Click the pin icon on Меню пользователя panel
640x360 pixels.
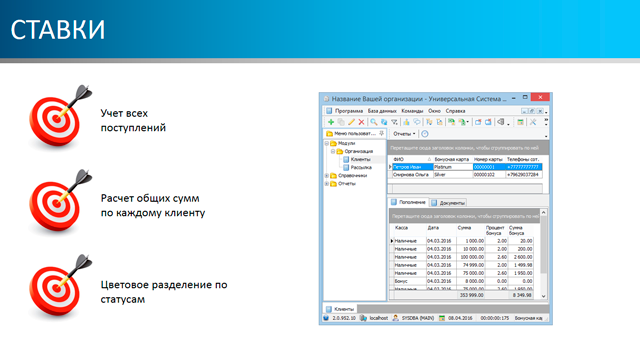pyautogui.click(x=381, y=133)
